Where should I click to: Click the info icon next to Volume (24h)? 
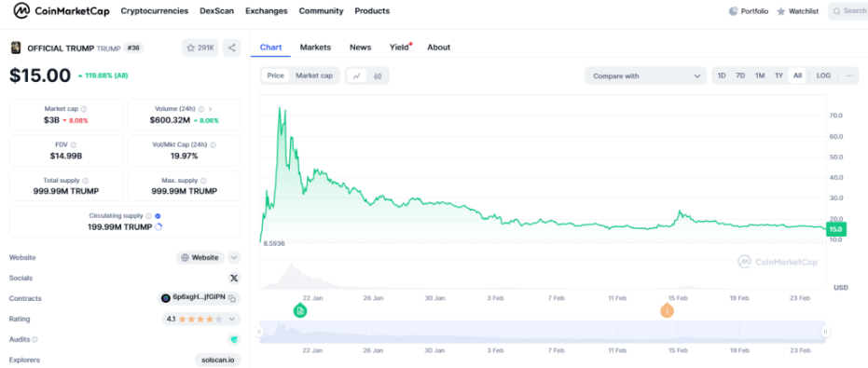[x=201, y=109]
